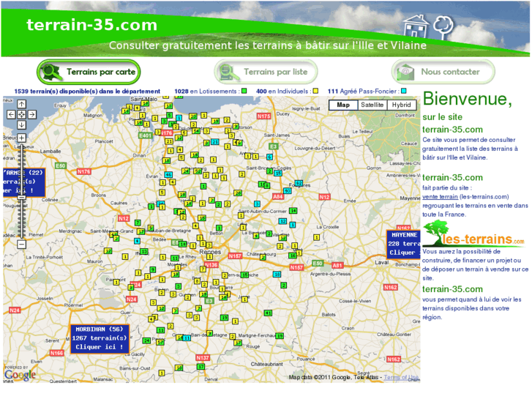The width and height of the screenshot is (532, 399).
Task: Open Terrains par liste section
Action: tap(266, 72)
